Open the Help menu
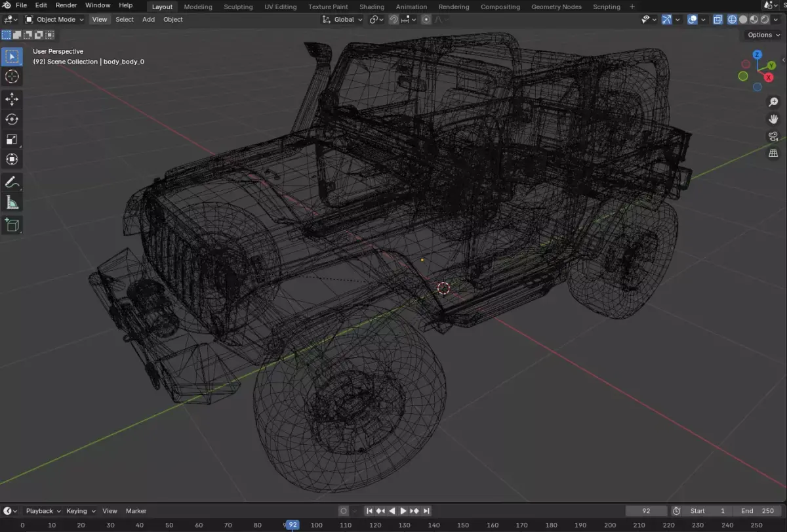The image size is (787, 532). point(125,5)
